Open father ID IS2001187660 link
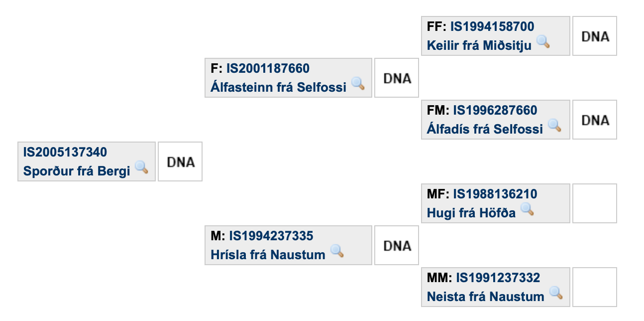The width and height of the screenshot is (644, 321). pos(268,68)
